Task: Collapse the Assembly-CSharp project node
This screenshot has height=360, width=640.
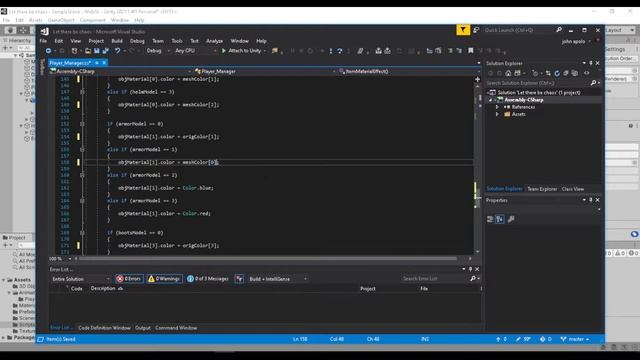Action: point(491,100)
